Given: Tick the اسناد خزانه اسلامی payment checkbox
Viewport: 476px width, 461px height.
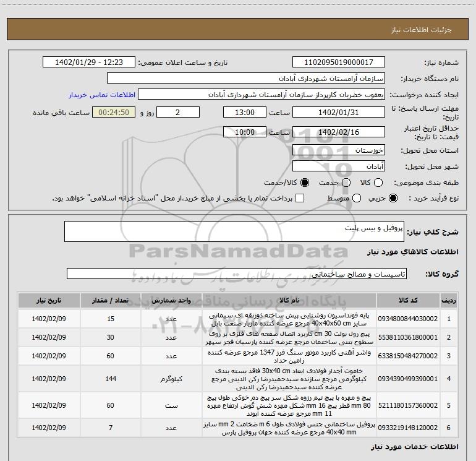Looking at the screenshot, I should tap(300, 198).
